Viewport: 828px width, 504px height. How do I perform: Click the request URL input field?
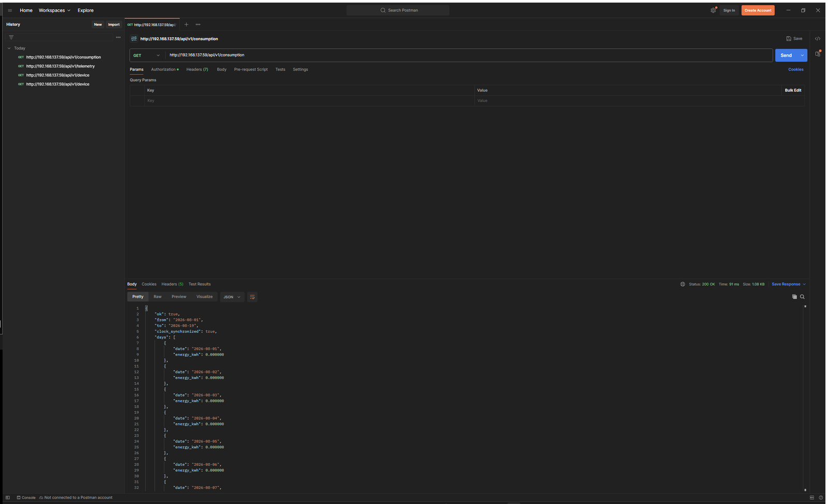pyautogui.click(x=469, y=55)
